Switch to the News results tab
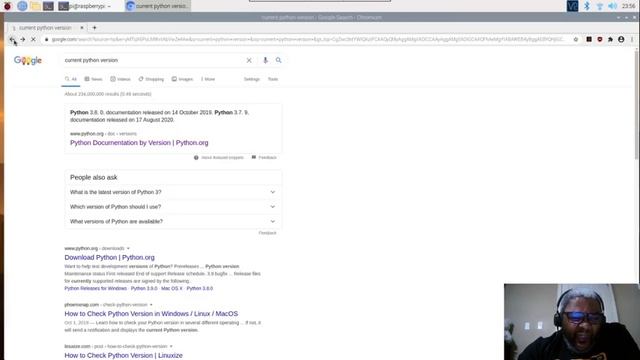 click(93, 79)
